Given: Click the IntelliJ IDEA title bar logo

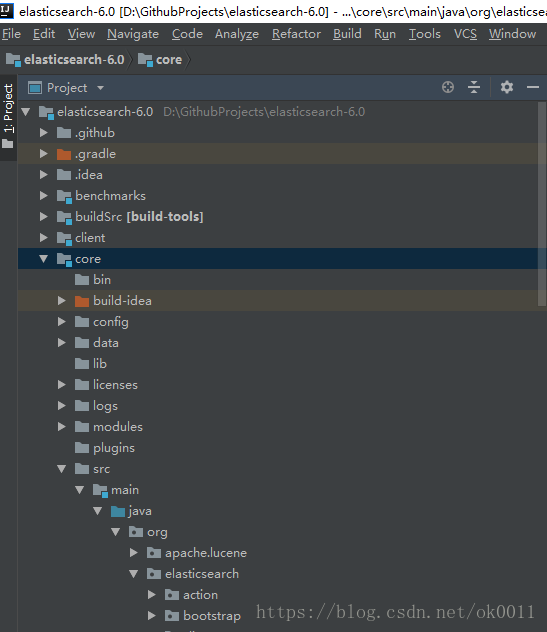Looking at the screenshot, I should pyautogui.click(x=6, y=10).
